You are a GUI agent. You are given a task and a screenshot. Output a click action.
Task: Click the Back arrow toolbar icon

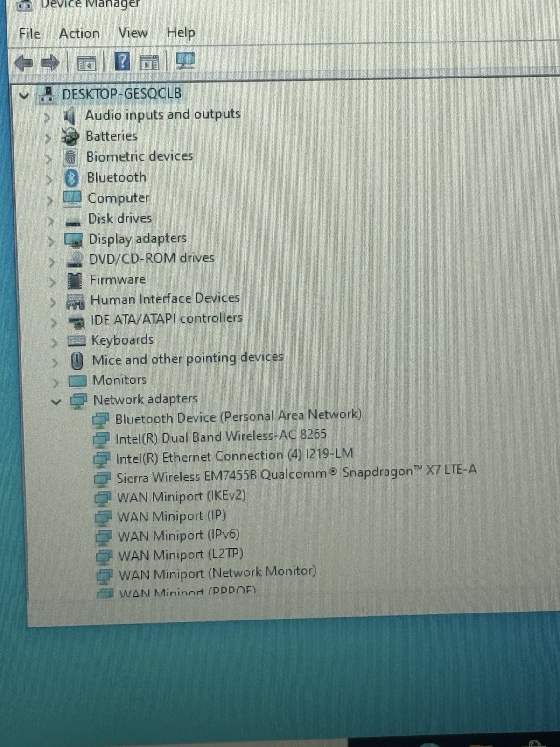[23, 62]
